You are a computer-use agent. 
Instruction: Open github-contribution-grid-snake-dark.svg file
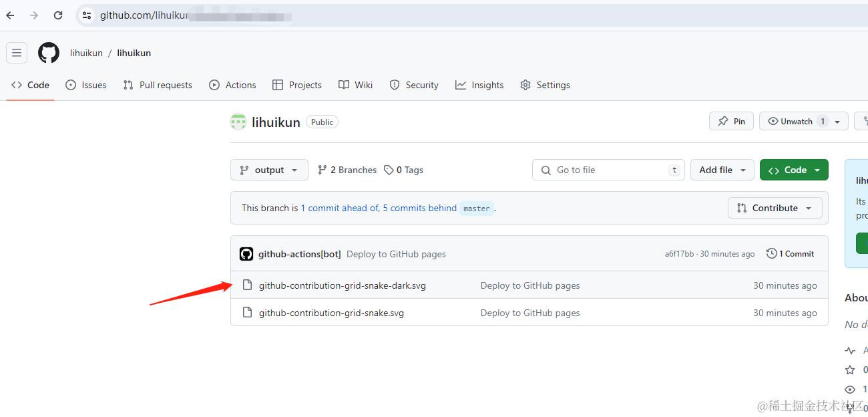(x=343, y=285)
